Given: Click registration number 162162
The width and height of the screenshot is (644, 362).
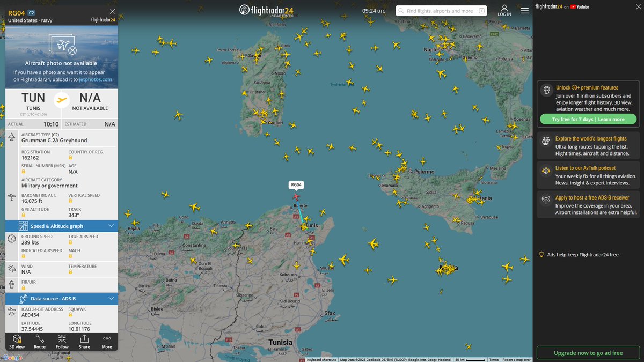Looking at the screenshot, I should pos(30,158).
